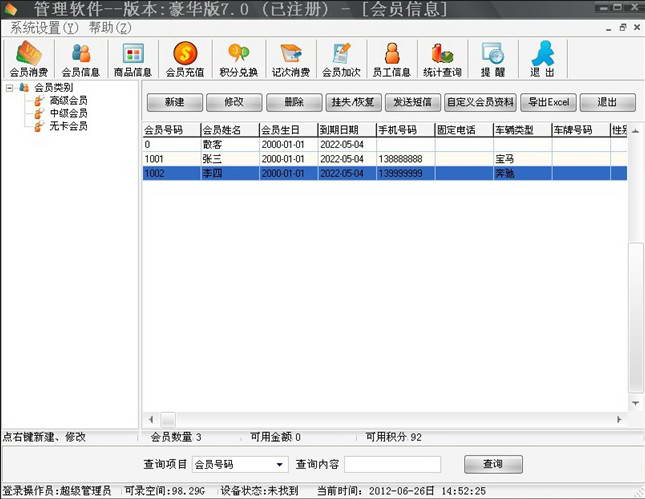Click the horizontal scrollbar left arrow

[x=151, y=420]
